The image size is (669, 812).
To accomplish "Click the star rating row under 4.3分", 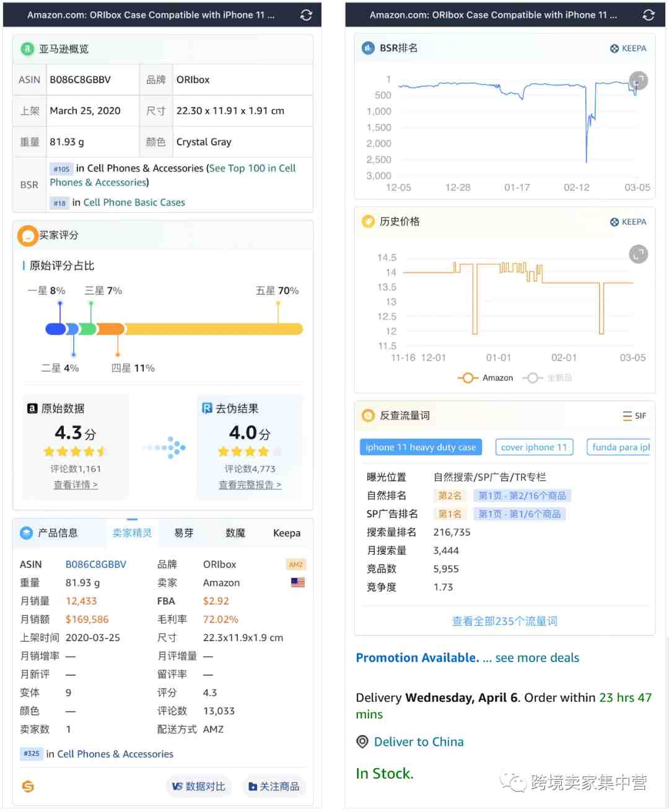I will (76, 452).
